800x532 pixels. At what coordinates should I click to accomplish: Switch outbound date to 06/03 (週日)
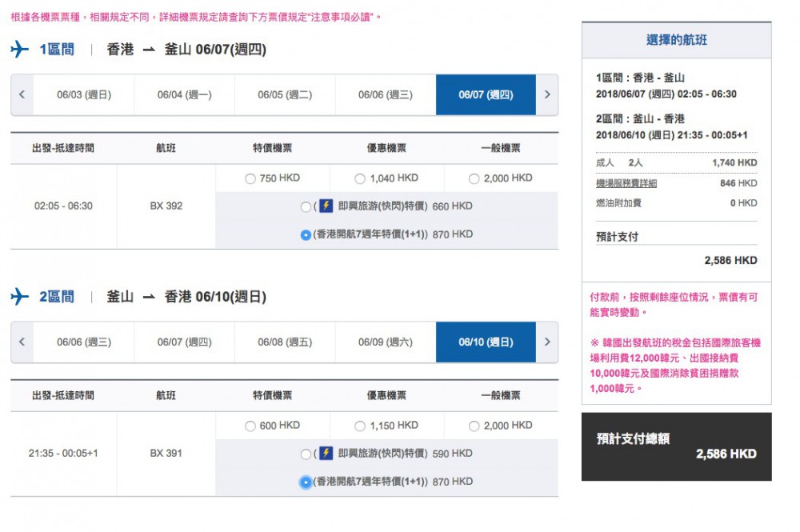tap(84, 94)
